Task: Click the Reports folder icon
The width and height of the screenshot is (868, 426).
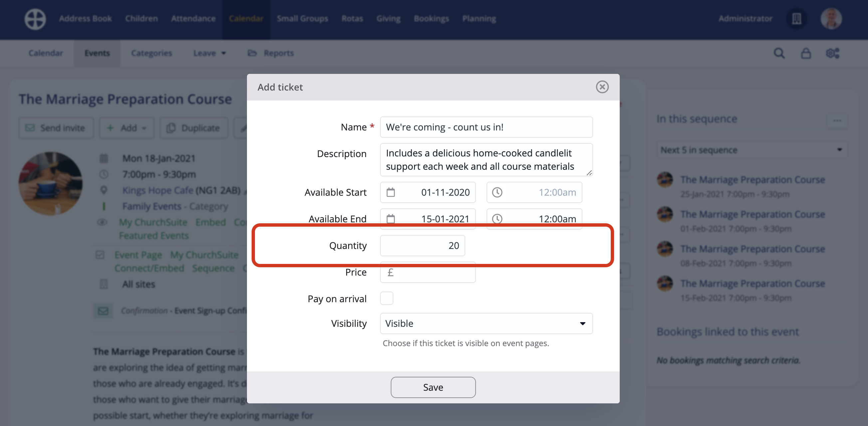Action: pyautogui.click(x=252, y=53)
